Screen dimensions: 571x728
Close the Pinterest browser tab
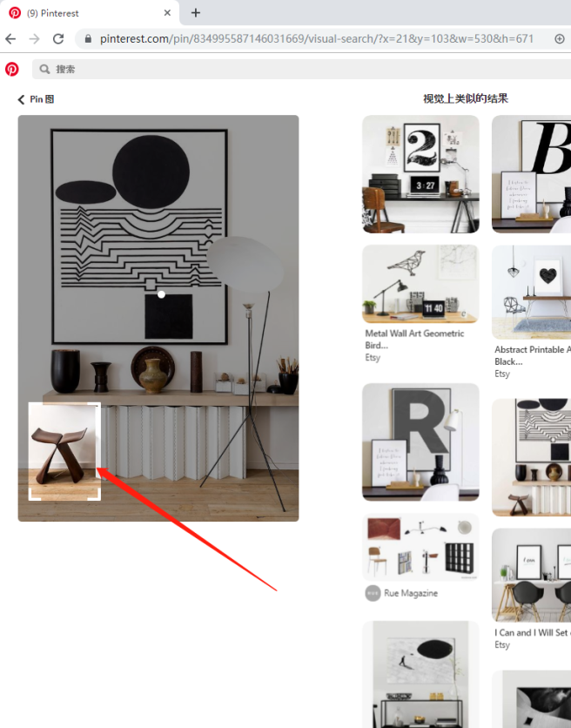pyautogui.click(x=167, y=13)
